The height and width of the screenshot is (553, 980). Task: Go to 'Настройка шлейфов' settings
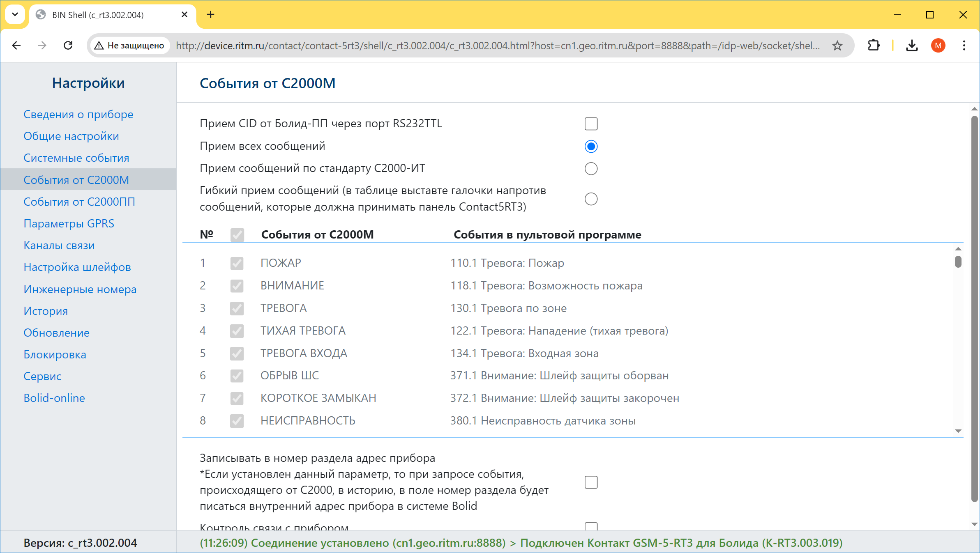point(77,267)
